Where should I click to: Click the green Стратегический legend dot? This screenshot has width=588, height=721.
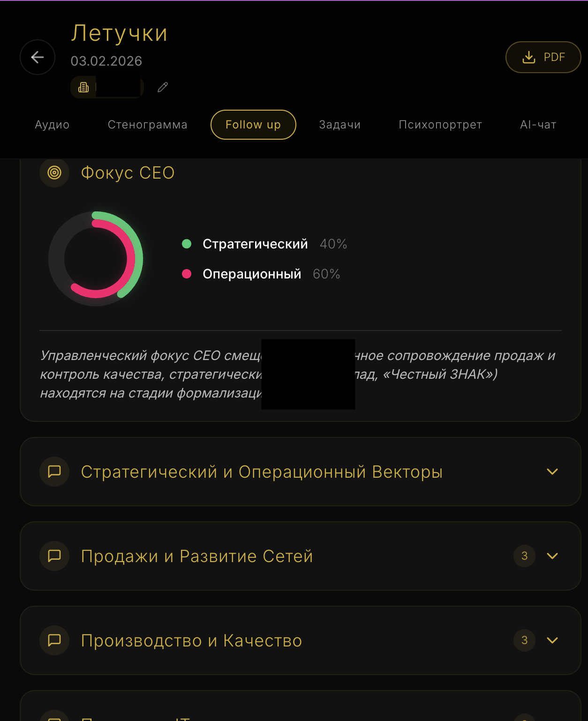pyautogui.click(x=187, y=244)
